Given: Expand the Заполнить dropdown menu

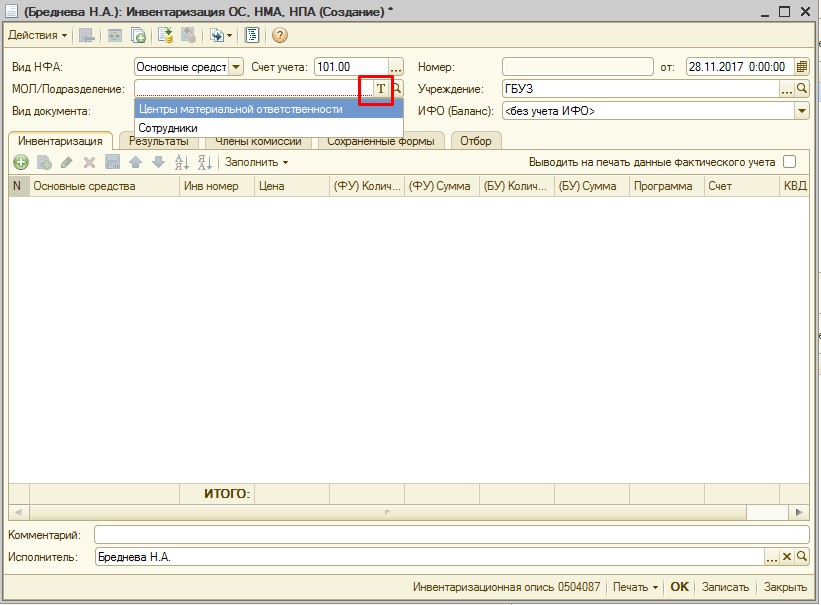Looking at the screenshot, I should [256, 162].
